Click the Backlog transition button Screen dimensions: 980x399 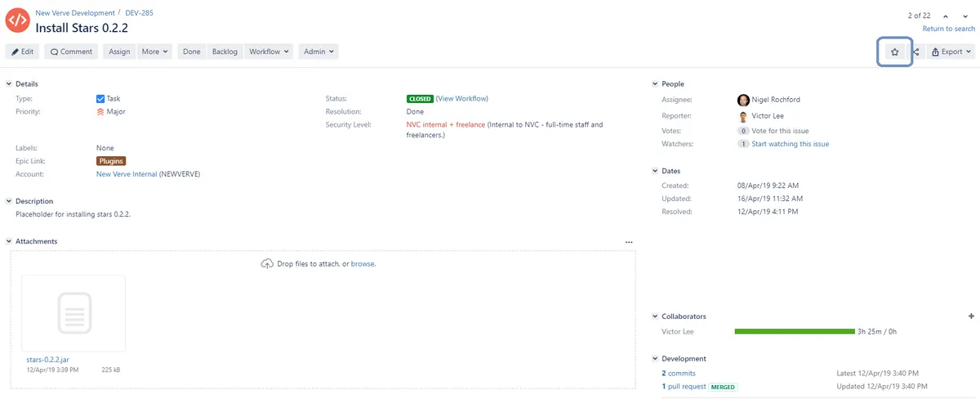tap(225, 52)
